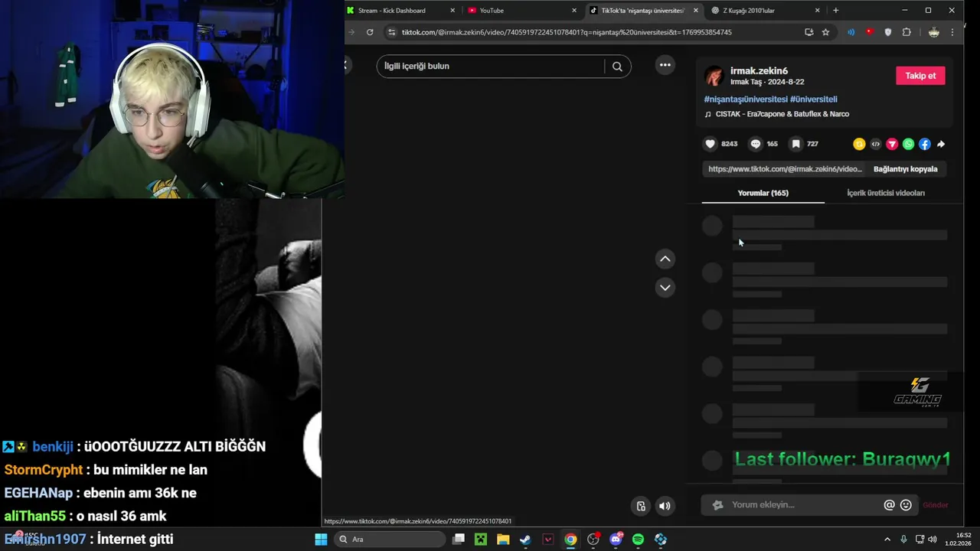
Task: Open Chrome profile avatar
Action: coord(933,32)
